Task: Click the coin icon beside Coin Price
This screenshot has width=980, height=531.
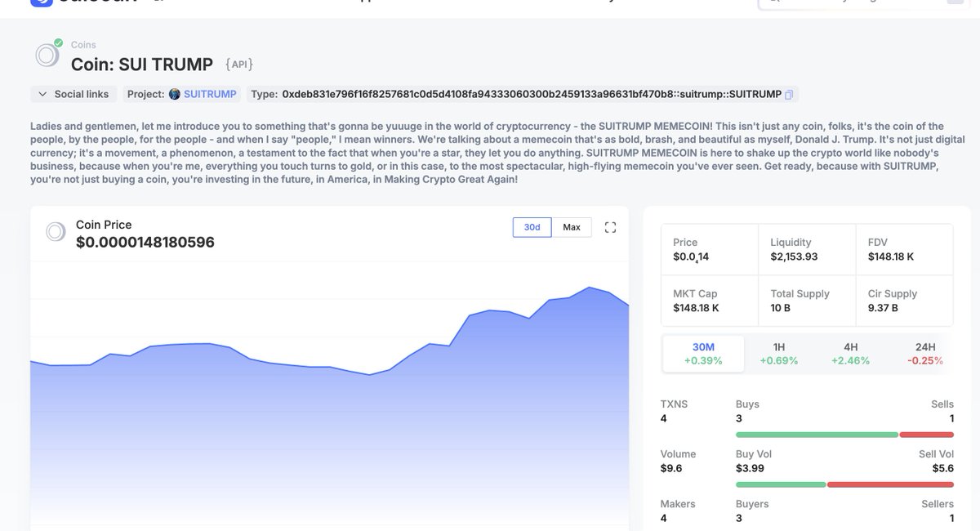Action: point(56,232)
